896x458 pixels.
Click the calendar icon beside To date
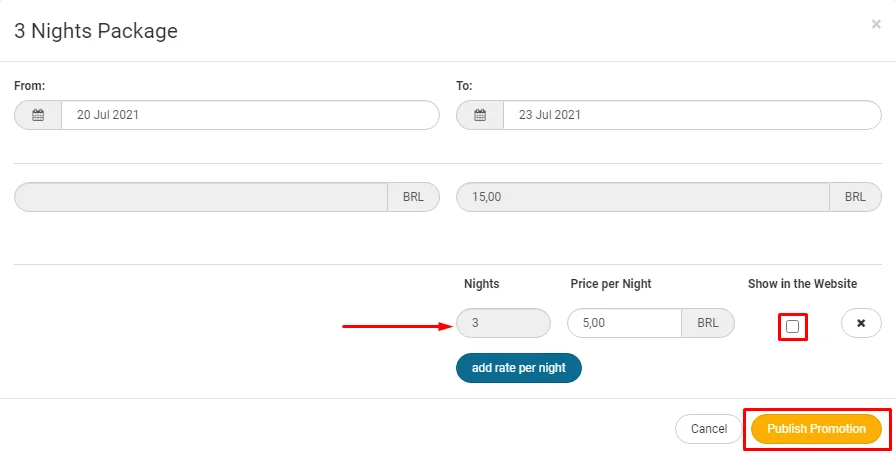[x=480, y=115]
